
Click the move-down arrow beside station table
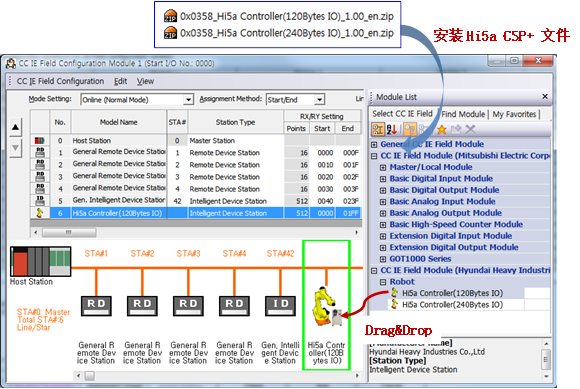[x=15, y=148]
